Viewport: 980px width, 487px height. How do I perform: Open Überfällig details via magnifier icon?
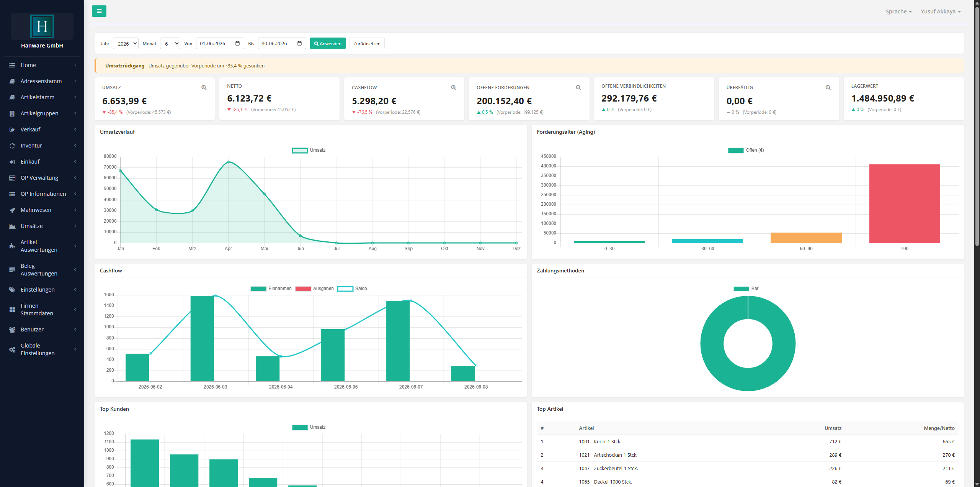[828, 88]
